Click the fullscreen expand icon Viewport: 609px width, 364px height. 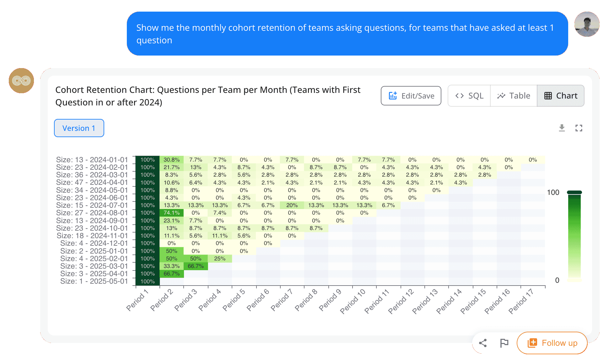[579, 128]
